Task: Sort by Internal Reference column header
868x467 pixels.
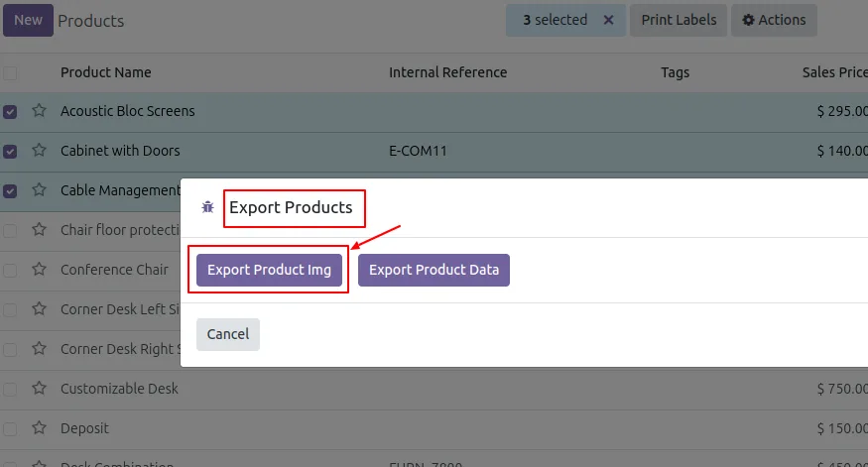Action: click(x=447, y=72)
